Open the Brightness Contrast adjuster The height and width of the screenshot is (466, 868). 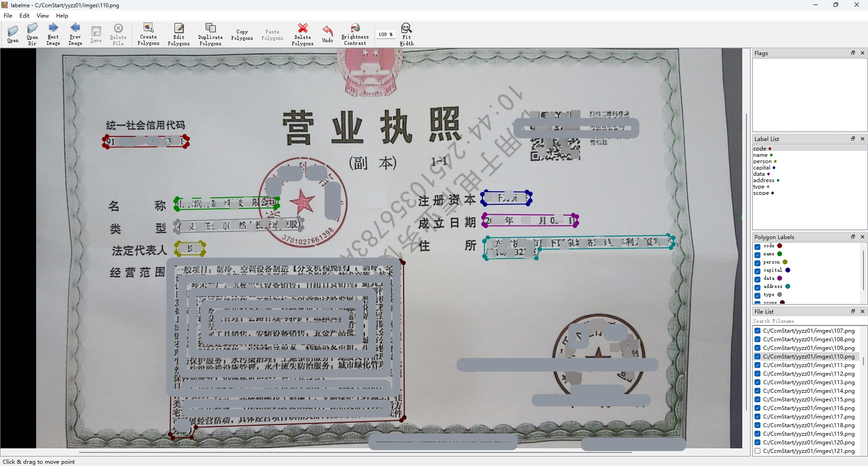pos(355,34)
